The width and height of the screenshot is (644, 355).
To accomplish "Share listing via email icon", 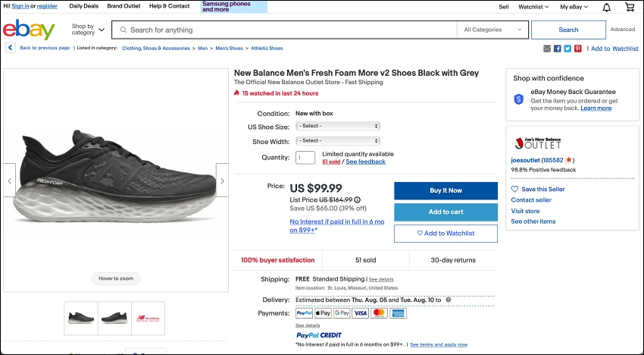I will [547, 49].
